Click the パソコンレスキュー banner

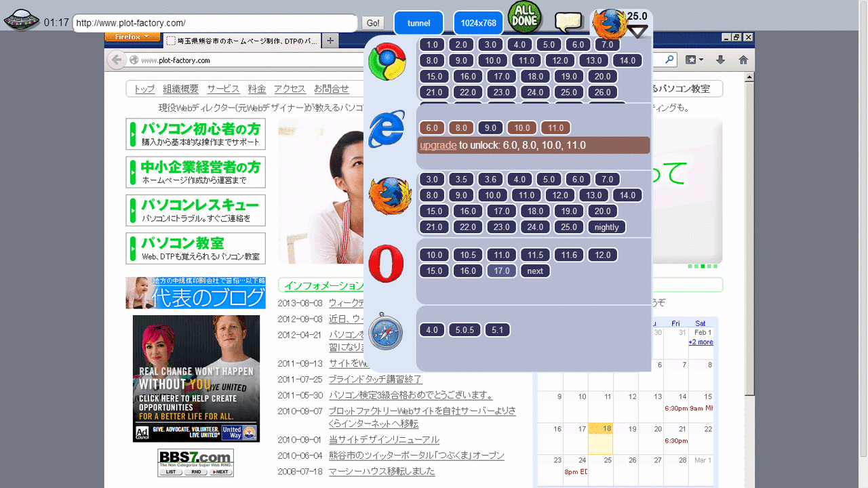pos(195,210)
